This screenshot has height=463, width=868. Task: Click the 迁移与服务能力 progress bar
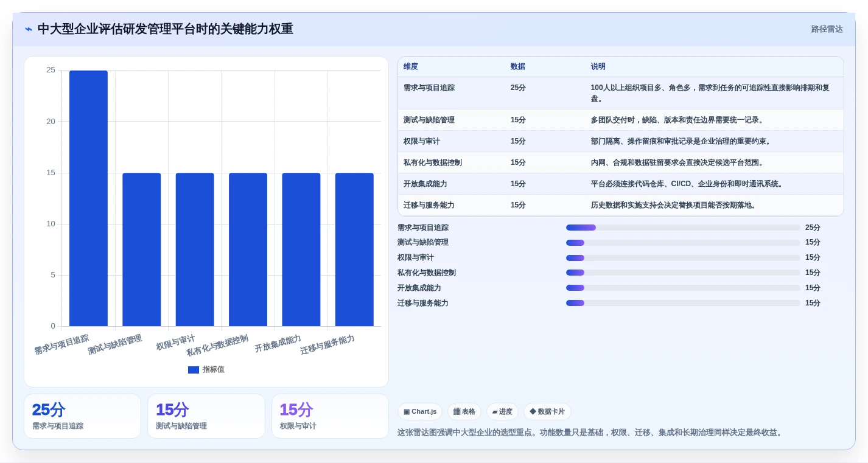pos(683,304)
